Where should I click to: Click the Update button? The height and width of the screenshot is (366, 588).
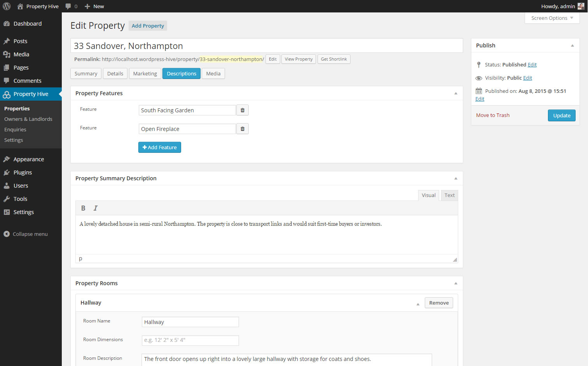[562, 115]
